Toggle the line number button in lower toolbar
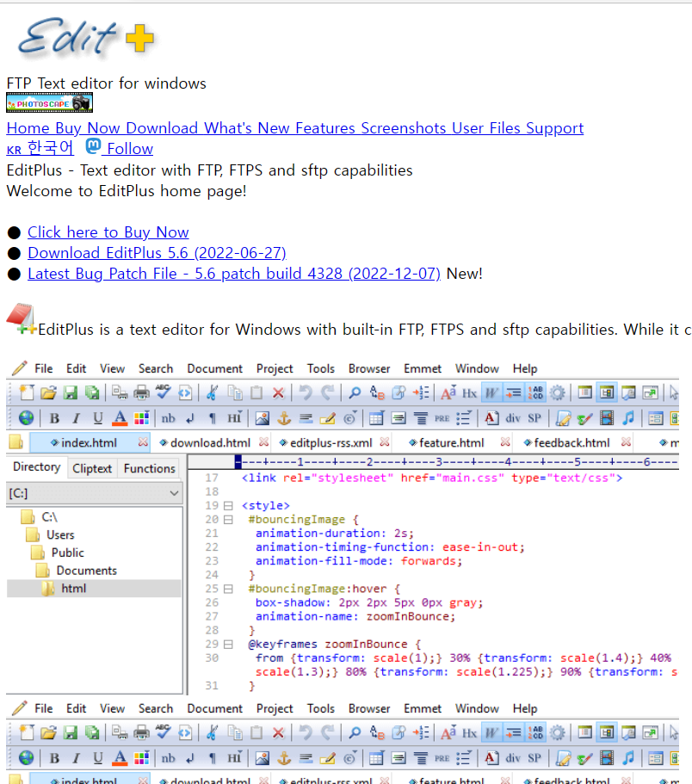The width and height of the screenshot is (692, 784). click(535, 733)
